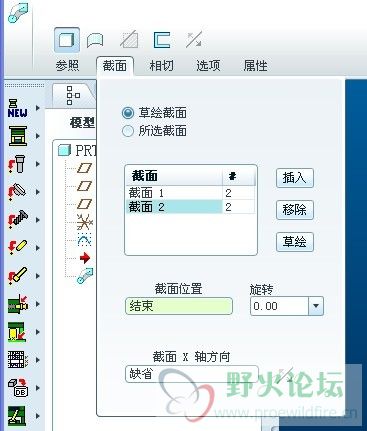Click the green plate with yellow bolt icon
The image size is (367, 431).
(18, 304)
